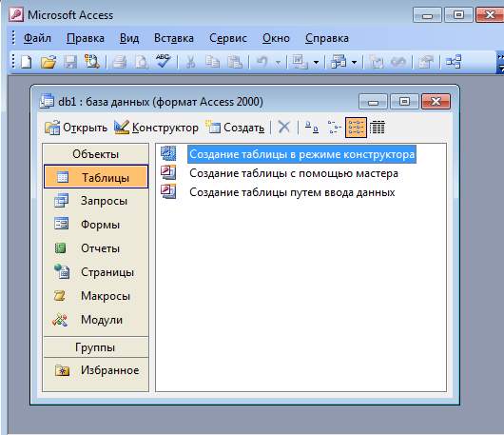Expand the Undo dropdown arrow
The width and height of the screenshot is (504, 435).
pyautogui.click(x=278, y=62)
